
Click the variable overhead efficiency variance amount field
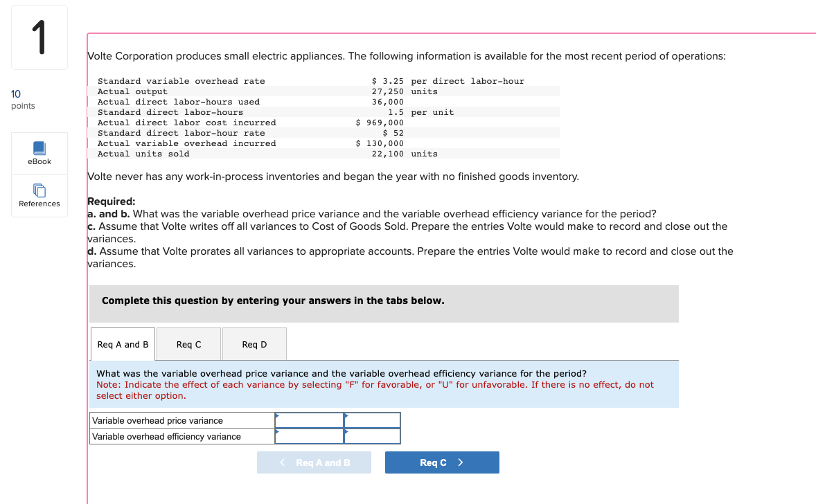pos(309,436)
